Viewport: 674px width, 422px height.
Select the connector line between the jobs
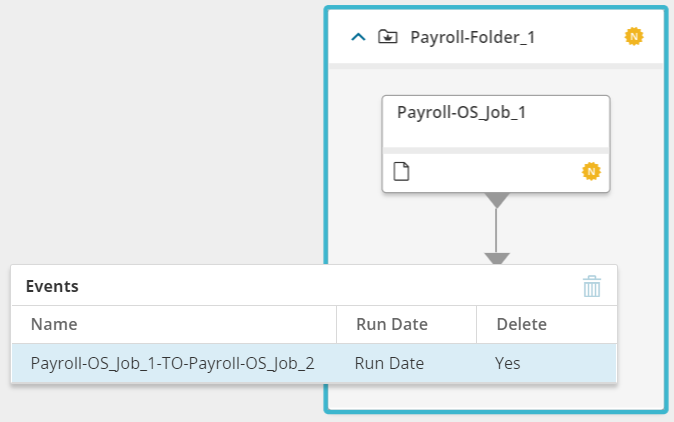coord(497,230)
